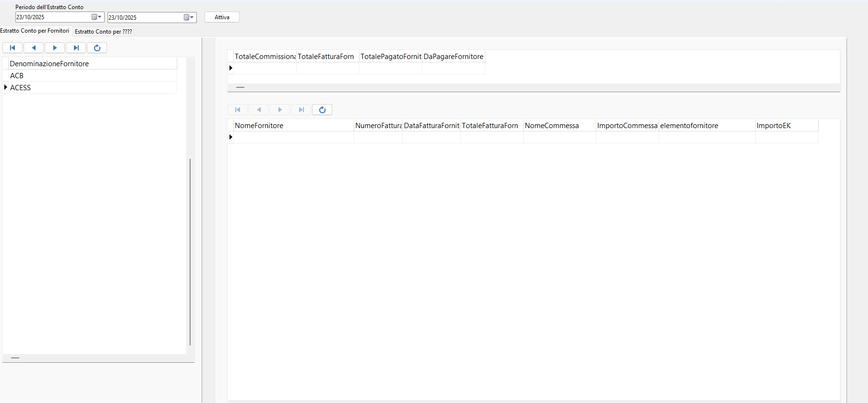Click the DaPagareFornitore column header

pyautogui.click(x=454, y=57)
